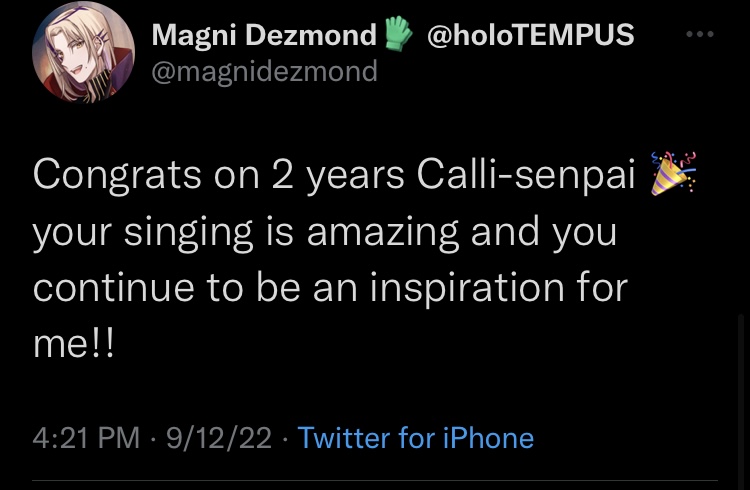This screenshot has width=750, height=490.
Task: Open Magni Dezmond's profile avatar
Action: pos(83,52)
